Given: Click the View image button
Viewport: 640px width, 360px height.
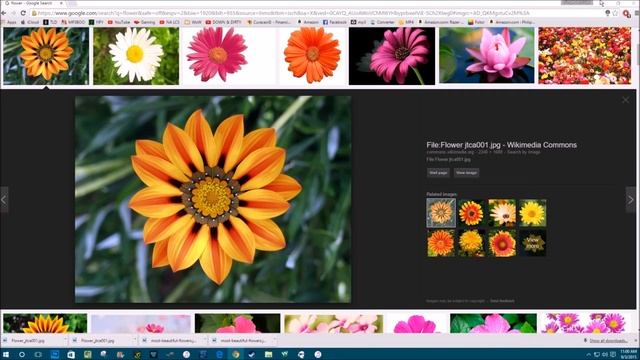Looking at the screenshot, I should coord(466,173).
